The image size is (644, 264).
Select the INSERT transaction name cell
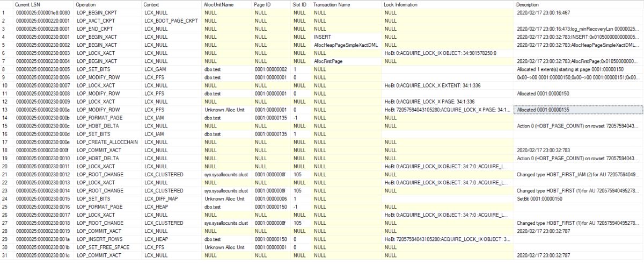tap(347, 36)
